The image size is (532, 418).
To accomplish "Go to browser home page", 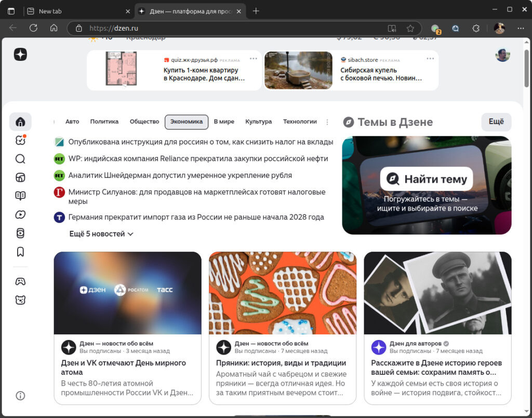I will [x=54, y=28].
